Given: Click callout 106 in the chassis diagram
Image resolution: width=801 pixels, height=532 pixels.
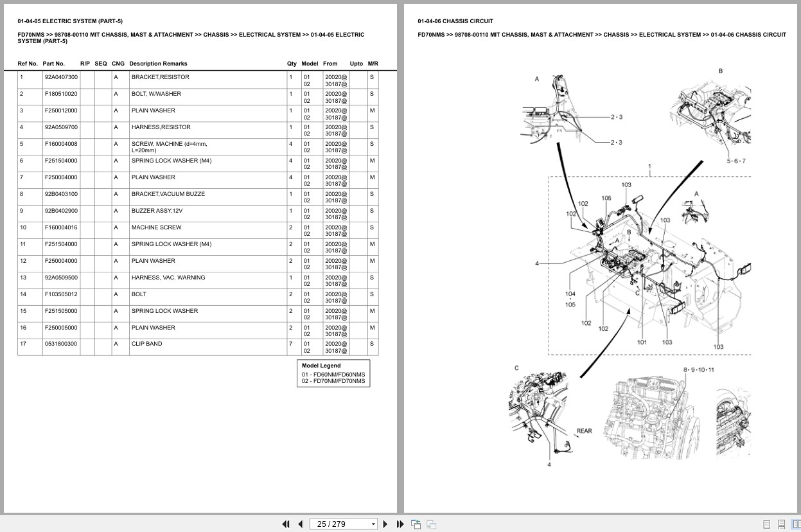Looking at the screenshot, I should click(606, 198).
